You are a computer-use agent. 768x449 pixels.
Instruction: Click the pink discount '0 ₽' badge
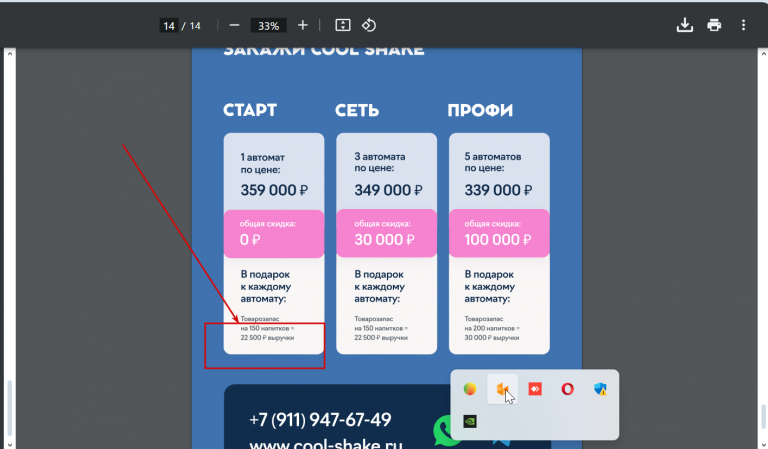pyautogui.click(x=274, y=234)
